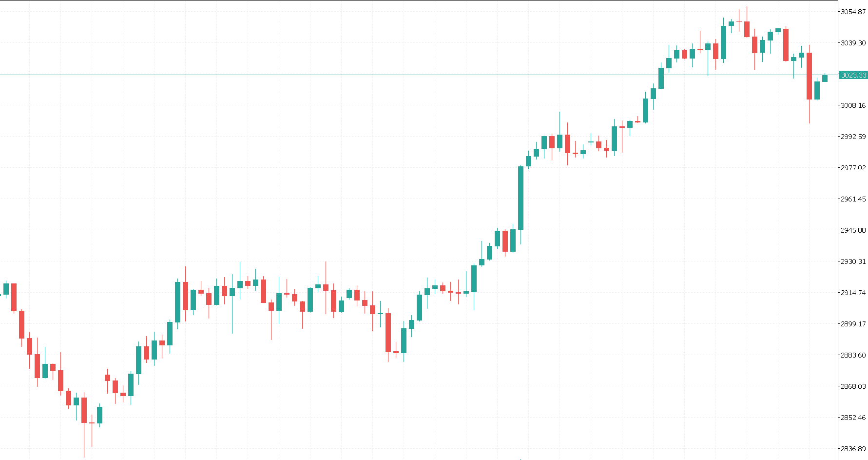The width and height of the screenshot is (868, 460).
Task: Select the 2836.89 label on price axis
Action: point(853,449)
